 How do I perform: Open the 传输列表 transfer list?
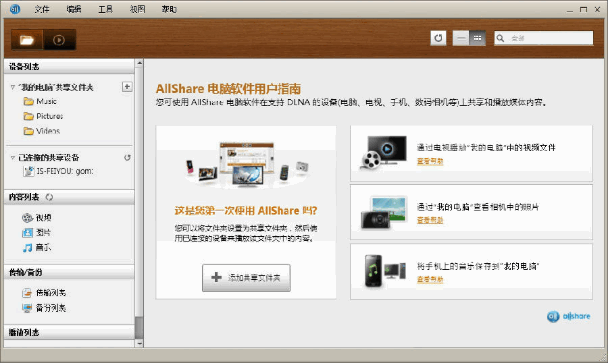(44, 292)
